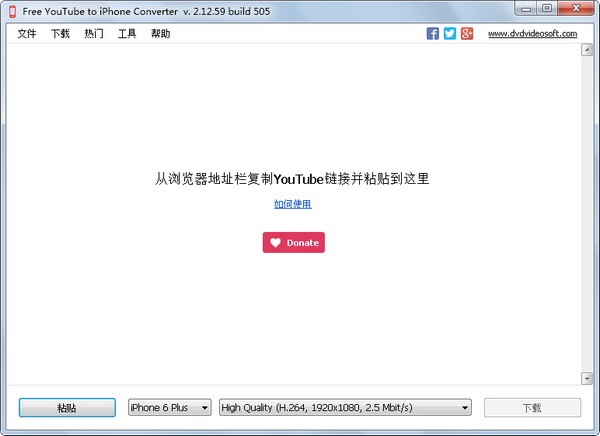Open the 帮助 menu
This screenshot has height=436, width=600.
point(160,34)
